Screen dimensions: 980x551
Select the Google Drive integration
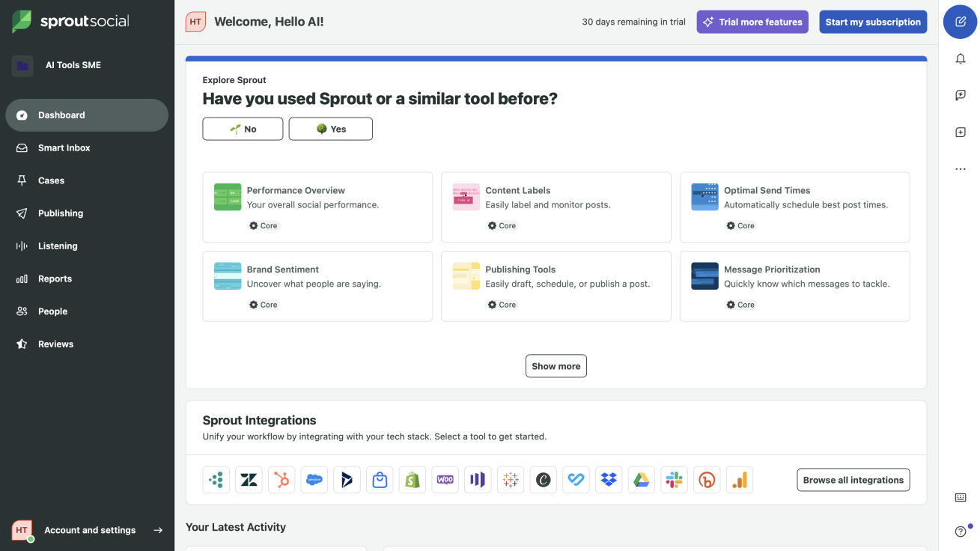[642, 479]
